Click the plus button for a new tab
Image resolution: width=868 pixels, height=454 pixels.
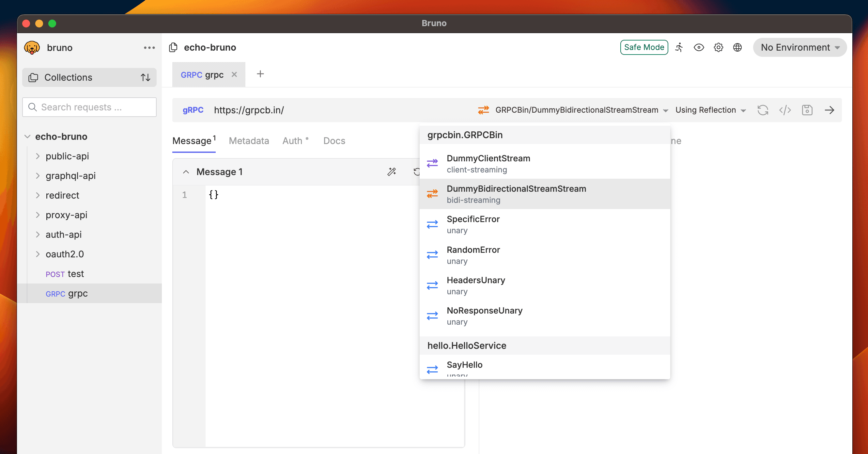point(260,74)
